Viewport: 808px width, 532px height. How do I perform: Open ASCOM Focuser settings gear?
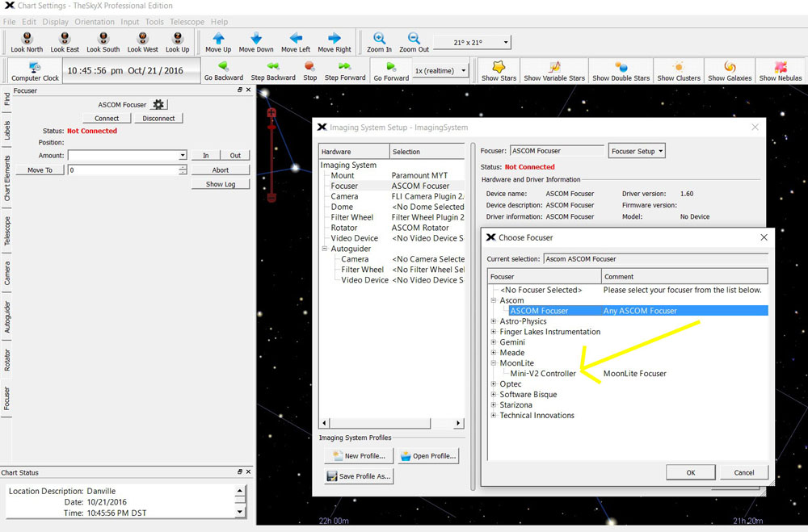pyautogui.click(x=158, y=105)
